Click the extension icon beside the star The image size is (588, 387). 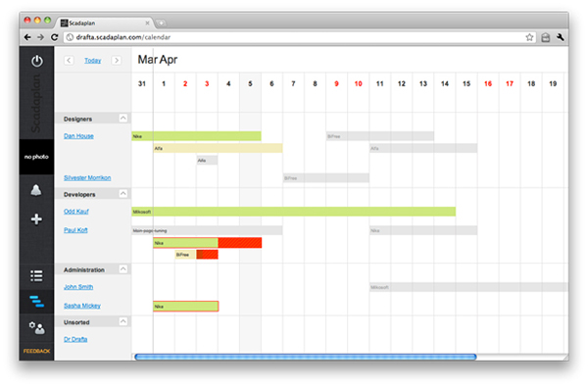[546, 37]
